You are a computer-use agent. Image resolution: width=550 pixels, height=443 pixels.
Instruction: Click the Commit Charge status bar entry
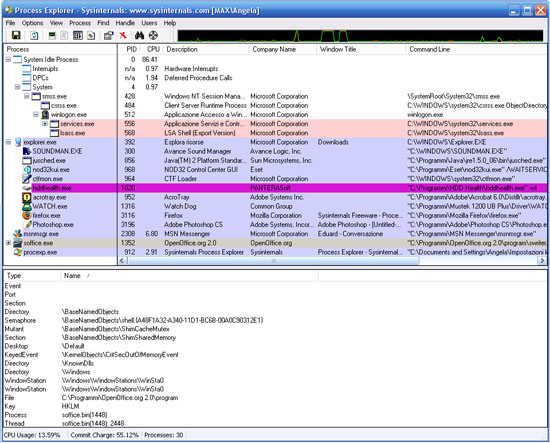pos(105,435)
